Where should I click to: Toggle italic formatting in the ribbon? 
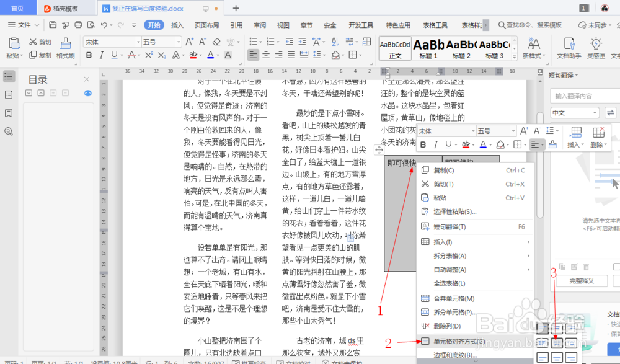tap(102, 55)
